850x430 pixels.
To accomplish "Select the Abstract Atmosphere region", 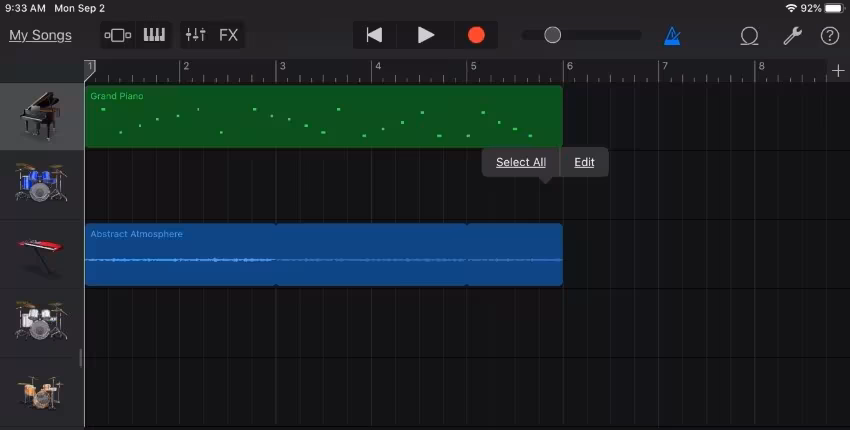I will point(323,255).
